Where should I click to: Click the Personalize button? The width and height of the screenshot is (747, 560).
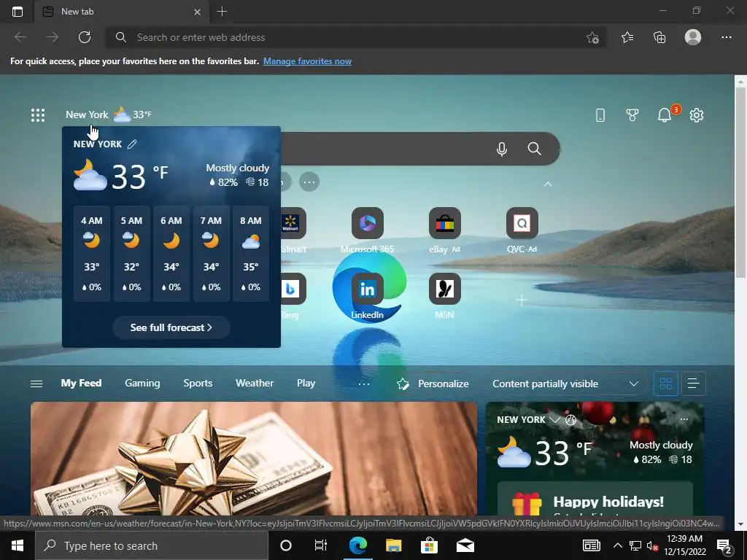point(433,384)
